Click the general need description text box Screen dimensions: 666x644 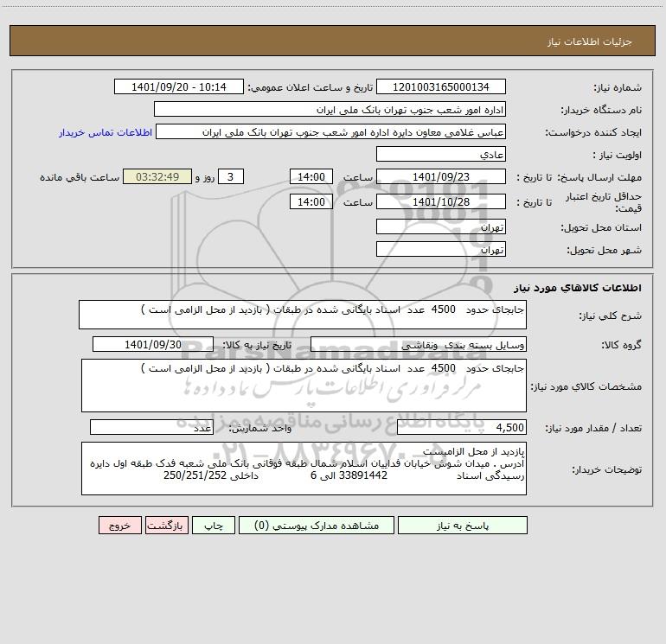click(x=303, y=315)
